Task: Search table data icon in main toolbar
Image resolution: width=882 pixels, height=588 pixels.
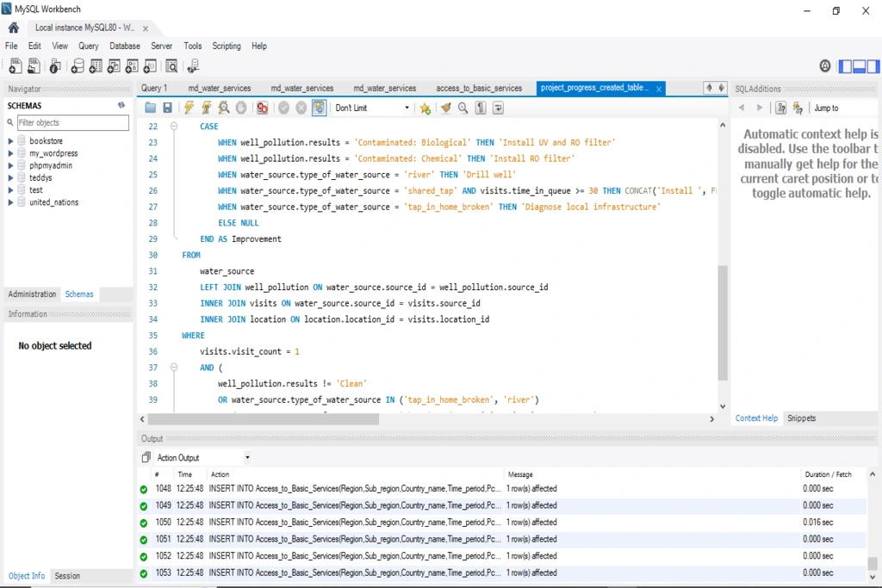Action: [171, 66]
